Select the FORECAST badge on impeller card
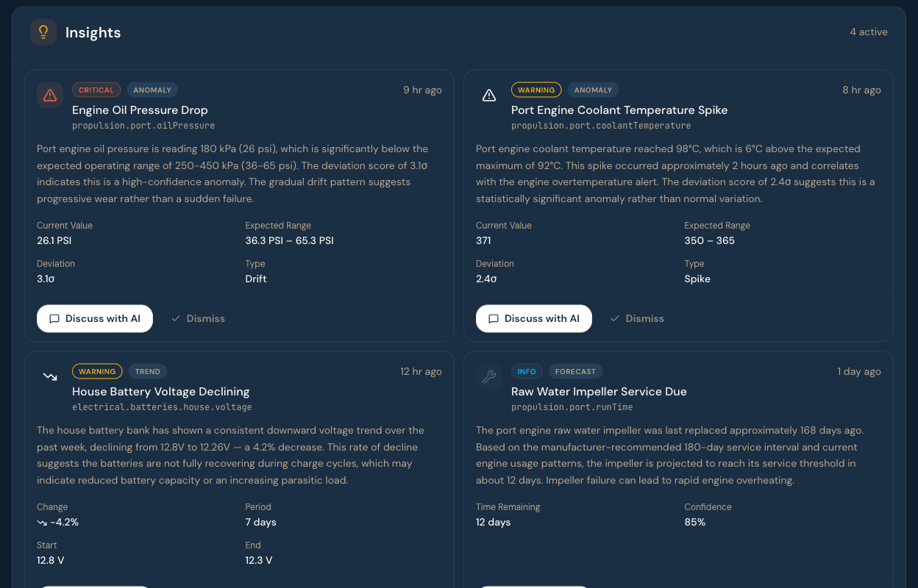This screenshot has width=918, height=588. 575,371
